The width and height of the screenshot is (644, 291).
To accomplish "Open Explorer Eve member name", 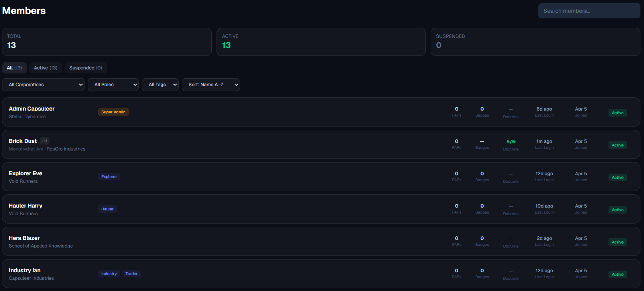I will 26,173.
